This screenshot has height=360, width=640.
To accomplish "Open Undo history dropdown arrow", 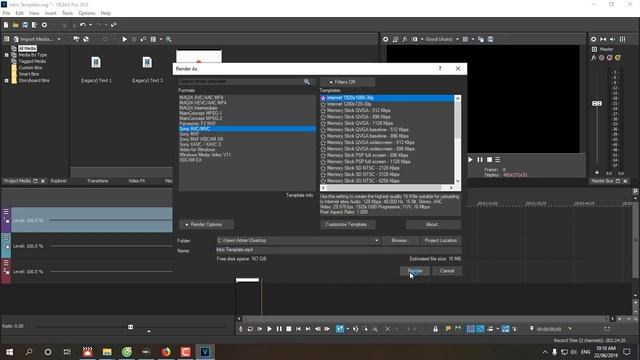I will 90,25.
